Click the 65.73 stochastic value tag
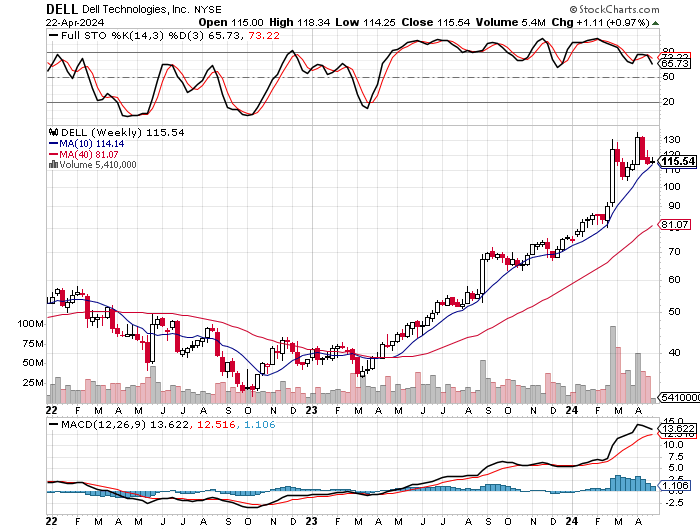 (675, 63)
